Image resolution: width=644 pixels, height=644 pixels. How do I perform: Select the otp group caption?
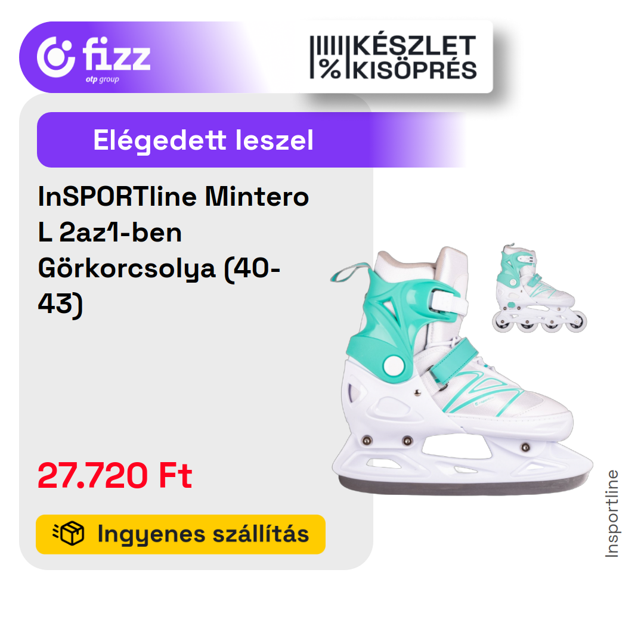point(103,79)
